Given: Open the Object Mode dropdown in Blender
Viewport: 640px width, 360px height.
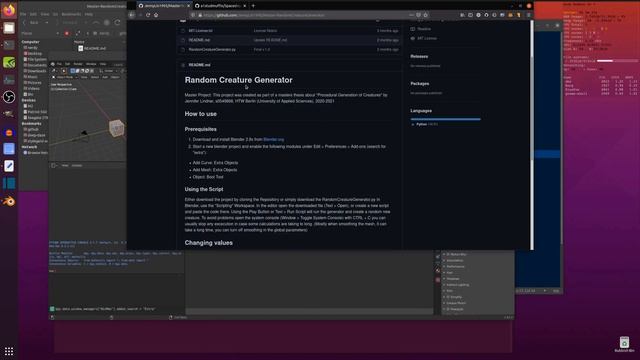Looking at the screenshot, I should [65, 77].
